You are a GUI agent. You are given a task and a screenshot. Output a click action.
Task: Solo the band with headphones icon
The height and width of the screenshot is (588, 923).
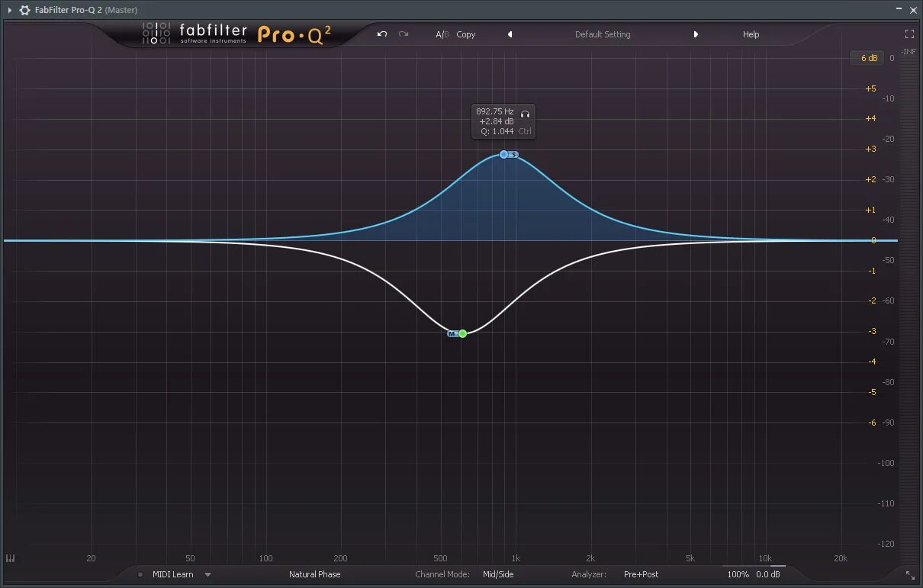tap(524, 114)
